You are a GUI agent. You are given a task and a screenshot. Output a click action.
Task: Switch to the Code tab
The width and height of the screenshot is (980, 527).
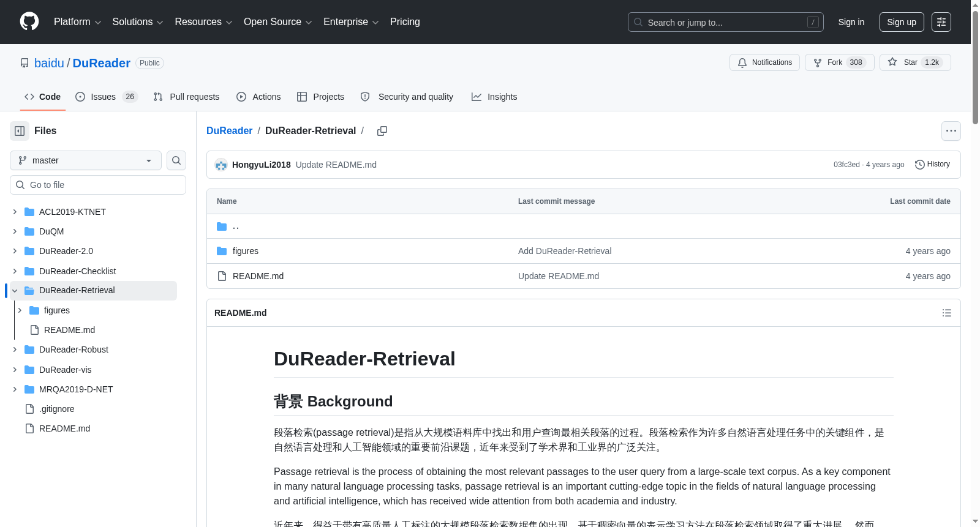[x=43, y=97]
